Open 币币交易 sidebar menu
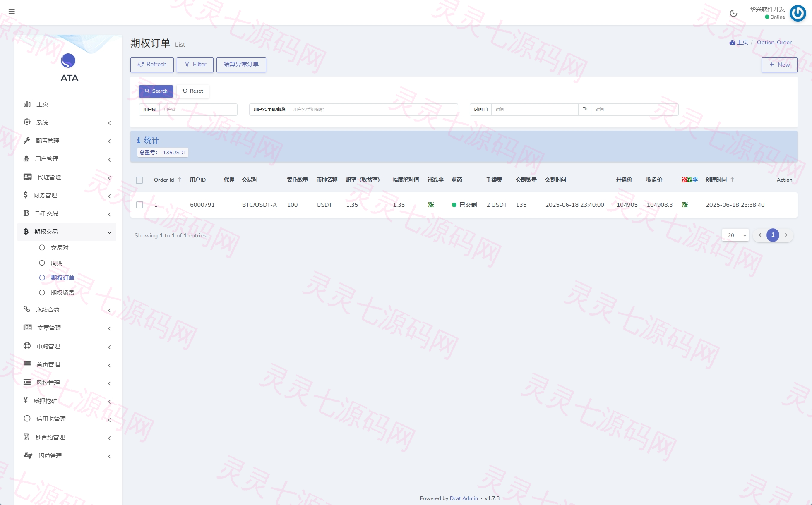 coord(67,213)
